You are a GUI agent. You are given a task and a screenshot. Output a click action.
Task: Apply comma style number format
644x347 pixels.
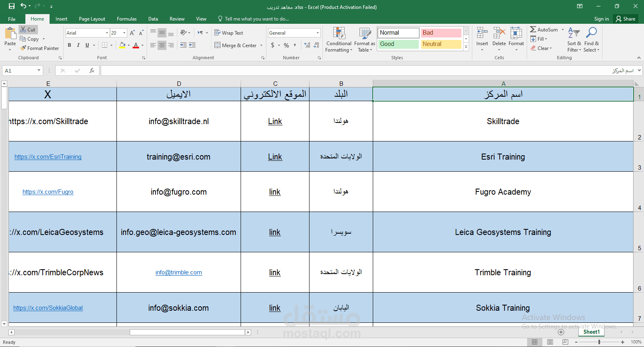pyautogui.click(x=295, y=45)
